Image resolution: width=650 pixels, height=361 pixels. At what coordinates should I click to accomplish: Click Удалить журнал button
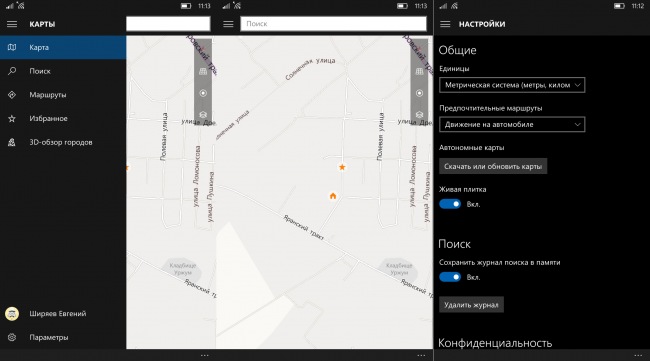[x=471, y=305]
